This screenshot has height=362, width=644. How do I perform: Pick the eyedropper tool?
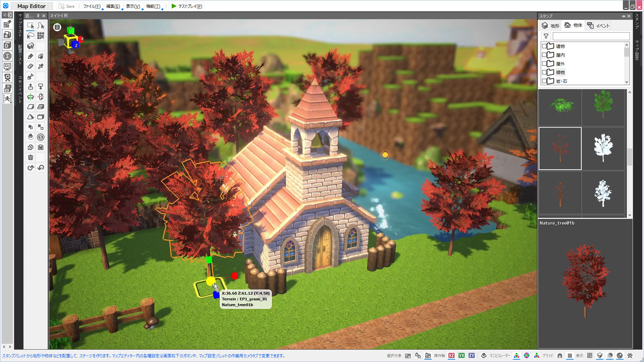(41, 66)
